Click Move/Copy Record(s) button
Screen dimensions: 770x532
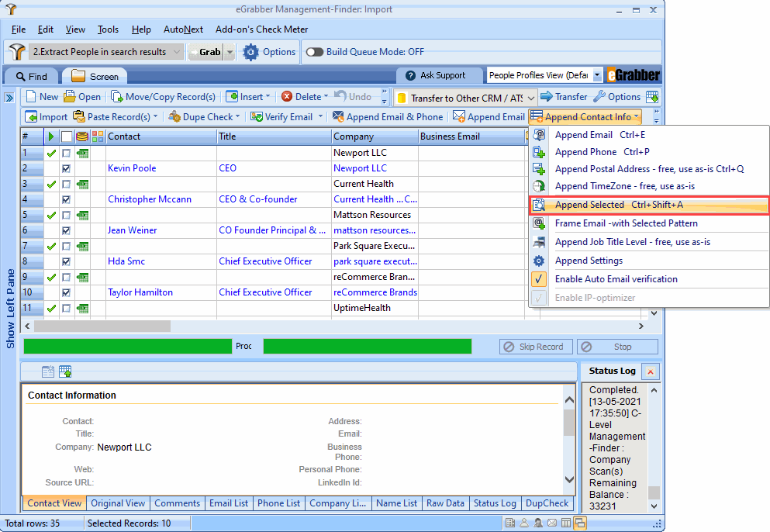click(x=163, y=97)
